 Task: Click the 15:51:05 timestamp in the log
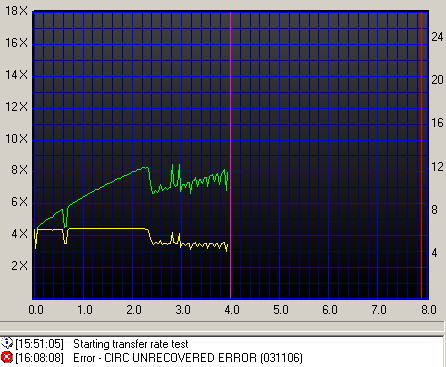[40, 344]
